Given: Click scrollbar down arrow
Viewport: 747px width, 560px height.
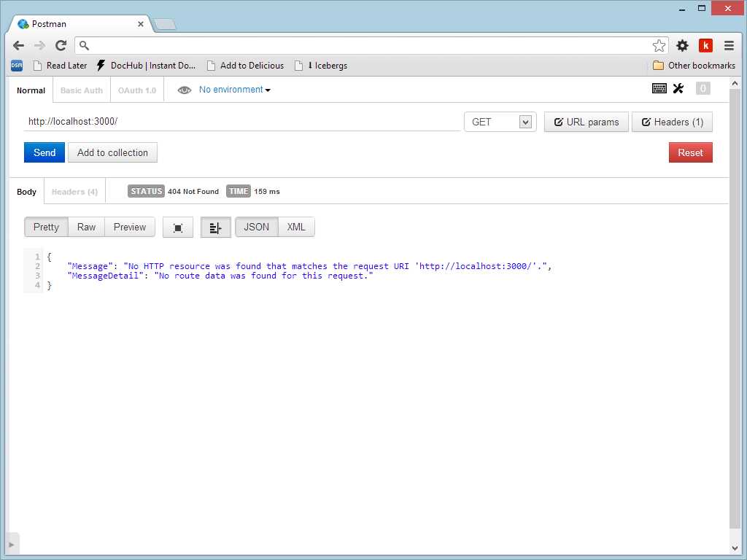Looking at the screenshot, I should 735,548.
